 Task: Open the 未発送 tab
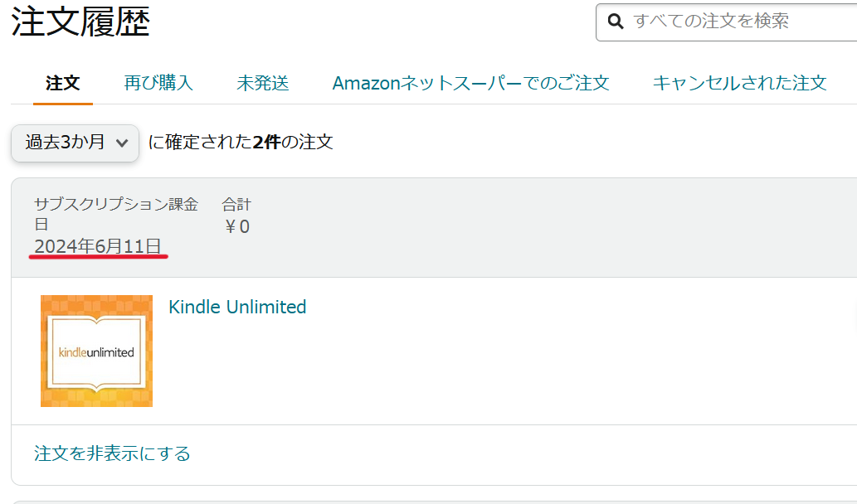262,83
